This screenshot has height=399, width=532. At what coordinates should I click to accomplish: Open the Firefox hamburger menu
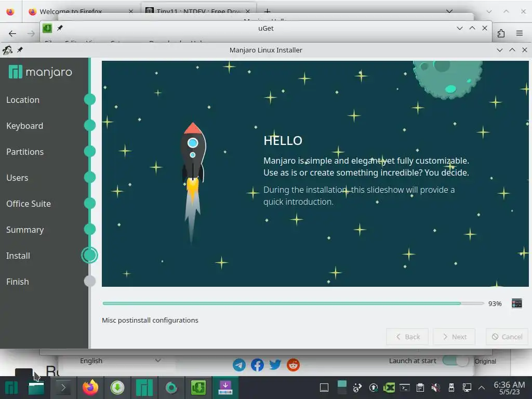520,33
